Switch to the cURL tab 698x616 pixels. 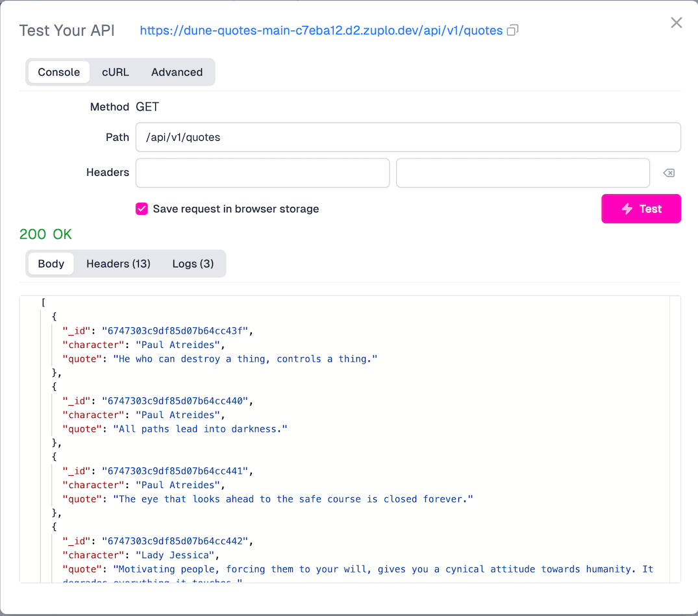115,72
